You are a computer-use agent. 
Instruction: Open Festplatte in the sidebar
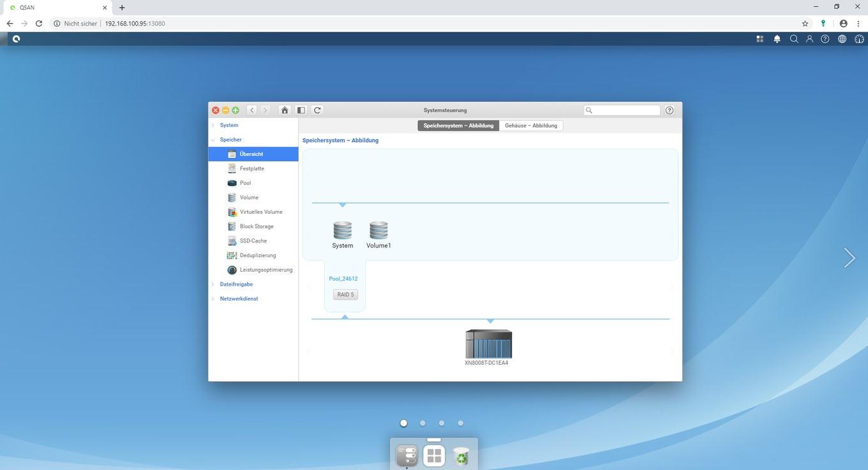(253, 168)
